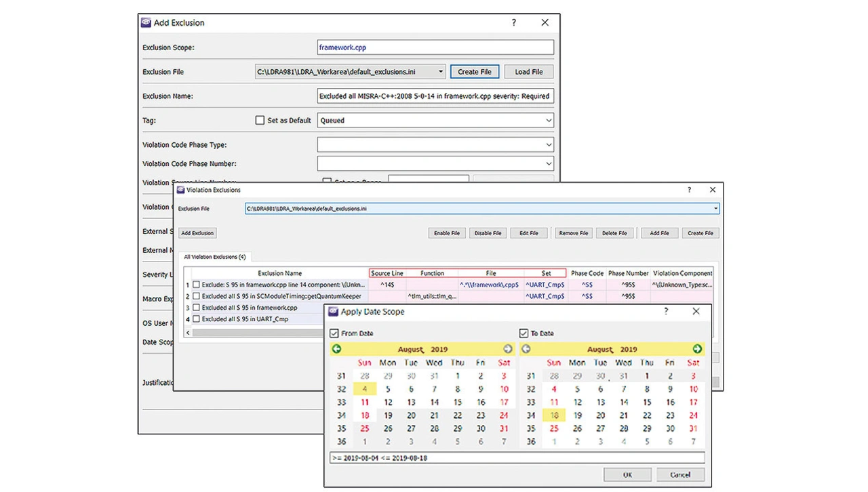Click OK in Apply Date Scope
Screen dimensions: 868x492
tap(627, 474)
